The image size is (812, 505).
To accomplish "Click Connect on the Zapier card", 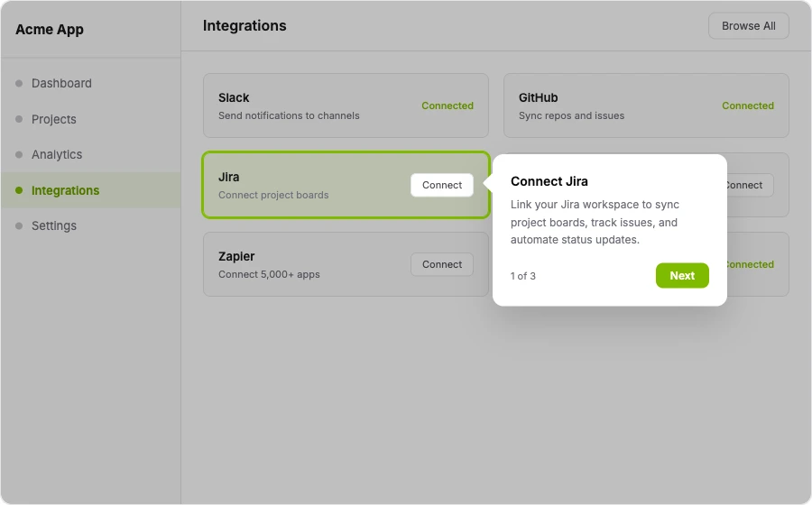I will [442, 264].
